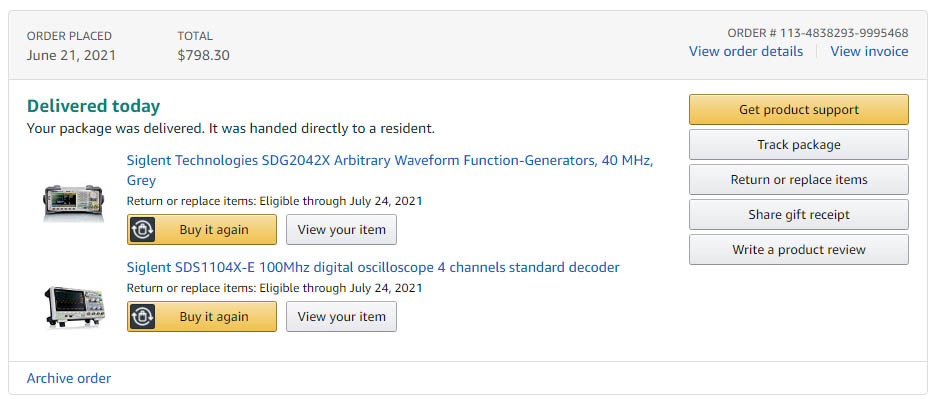Click Get product support button
This screenshot has width=941, height=399.
798,110
